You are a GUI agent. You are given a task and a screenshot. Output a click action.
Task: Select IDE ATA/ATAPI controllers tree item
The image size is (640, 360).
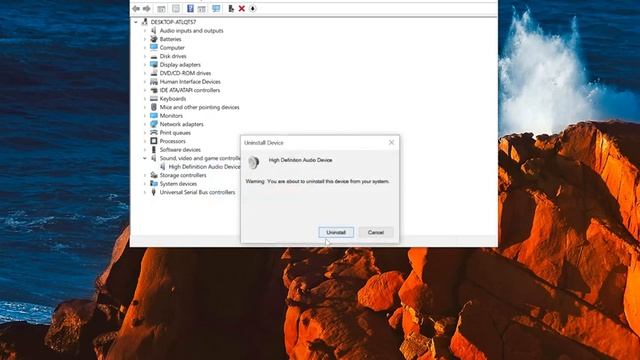[x=190, y=90]
